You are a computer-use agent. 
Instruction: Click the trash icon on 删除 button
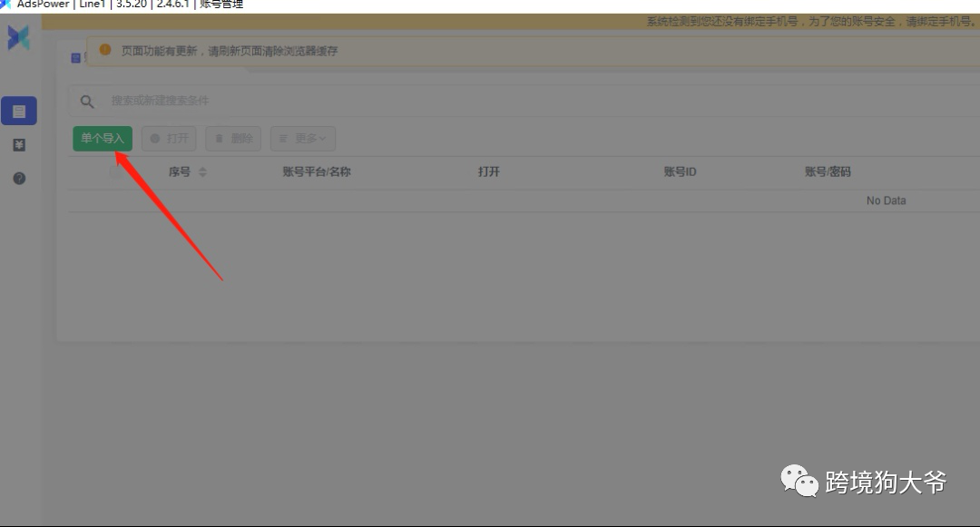pyautogui.click(x=218, y=138)
